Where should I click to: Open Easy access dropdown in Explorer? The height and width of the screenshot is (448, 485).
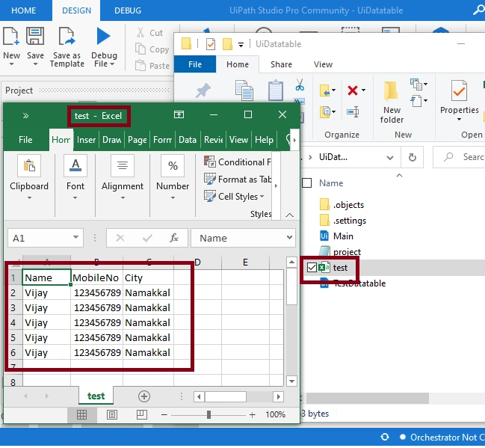[418, 101]
